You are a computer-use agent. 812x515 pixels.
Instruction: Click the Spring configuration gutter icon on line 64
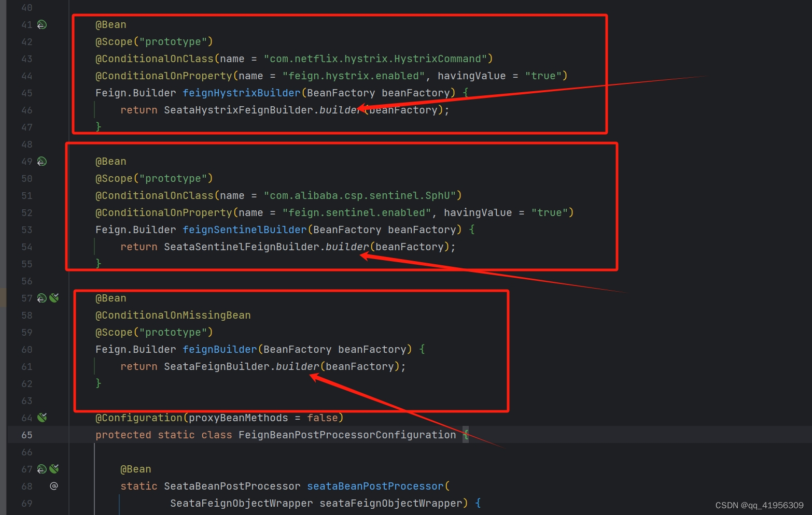(42, 418)
